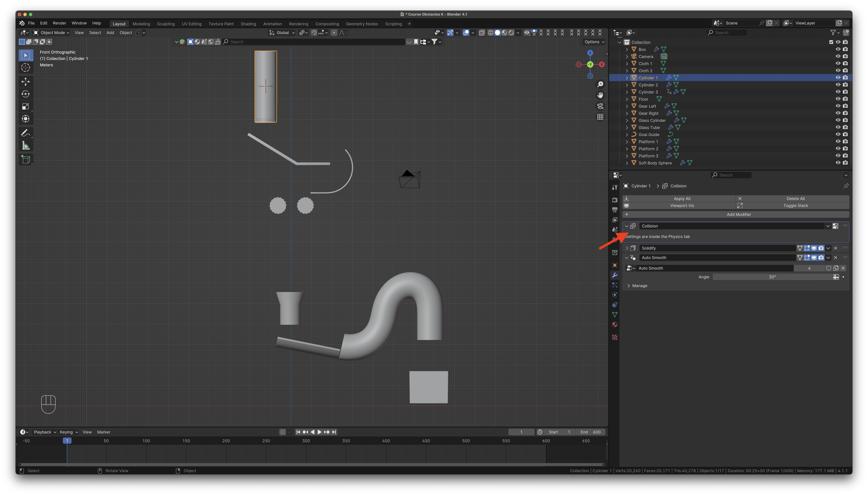Click the Delete All button
Viewport: 868px width, 495px height.
[793, 199]
